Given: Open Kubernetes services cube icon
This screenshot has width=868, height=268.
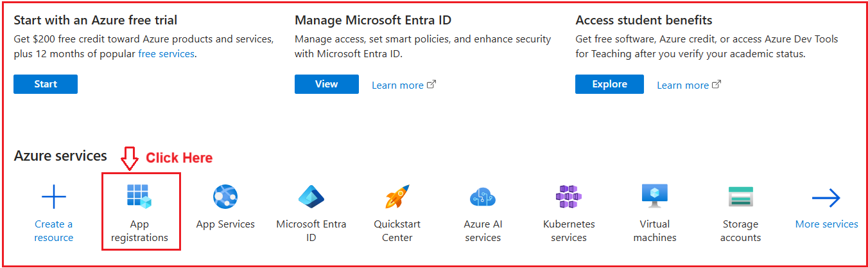Looking at the screenshot, I should pyautogui.click(x=569, y=197).
